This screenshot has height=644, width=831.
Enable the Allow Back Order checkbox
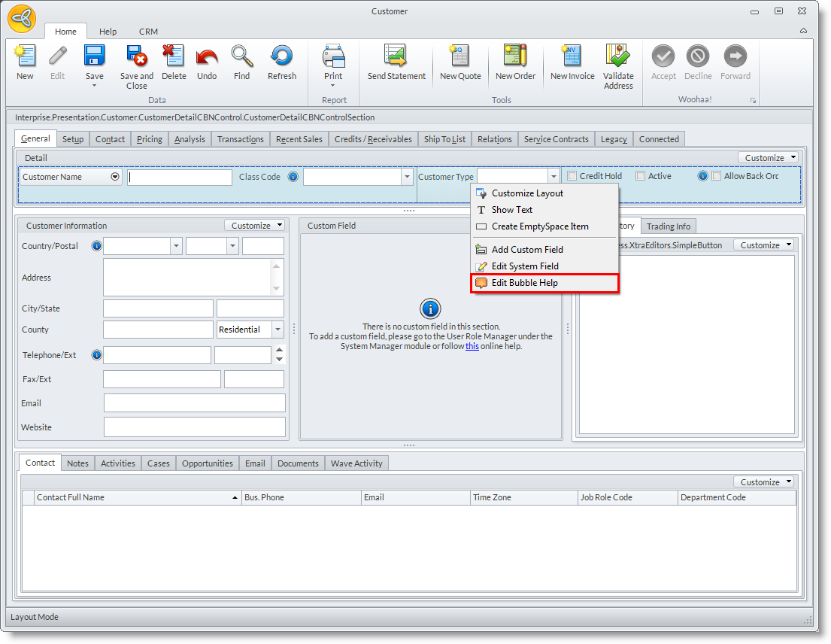pos(717,176)
